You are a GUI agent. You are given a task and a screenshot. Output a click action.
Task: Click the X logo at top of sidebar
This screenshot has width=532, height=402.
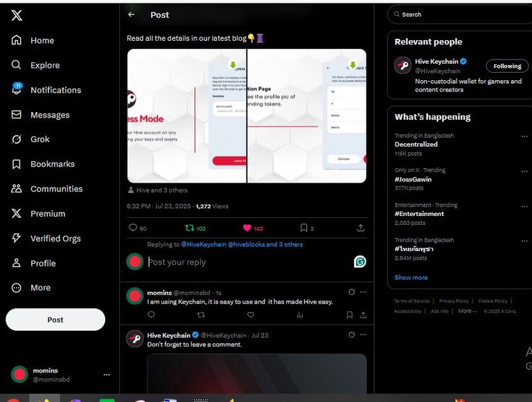point(17,15)
